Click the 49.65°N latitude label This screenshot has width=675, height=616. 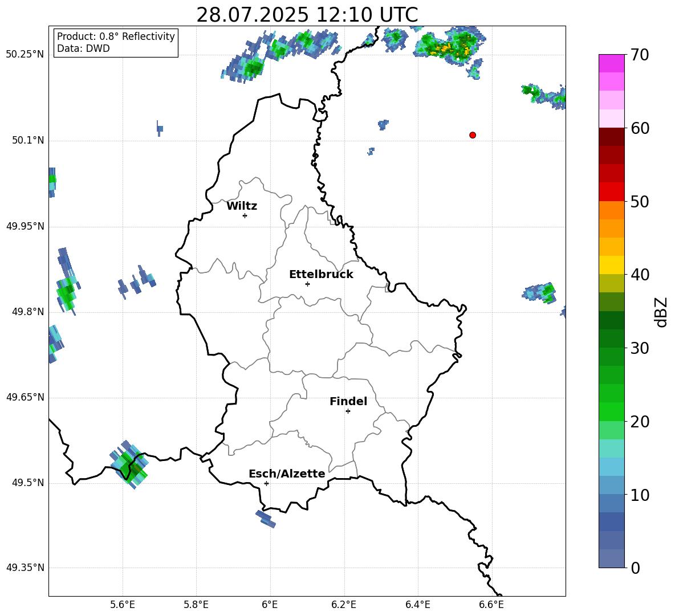point(25,397)
